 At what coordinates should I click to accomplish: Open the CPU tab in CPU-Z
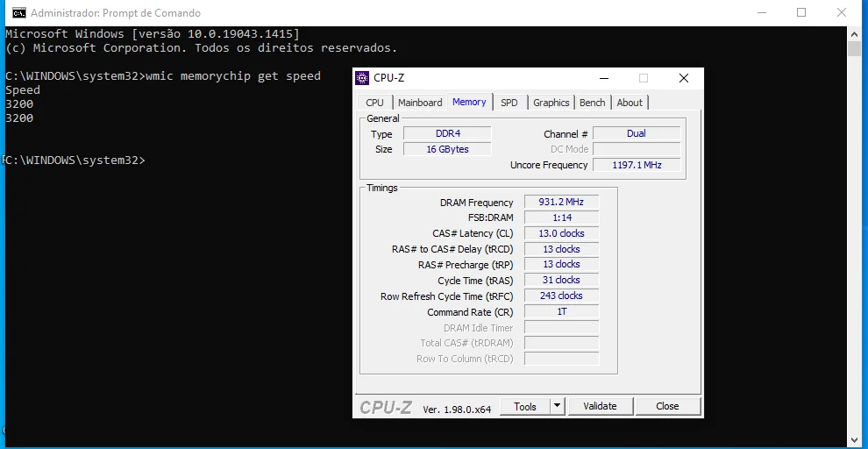pos(374,103)
